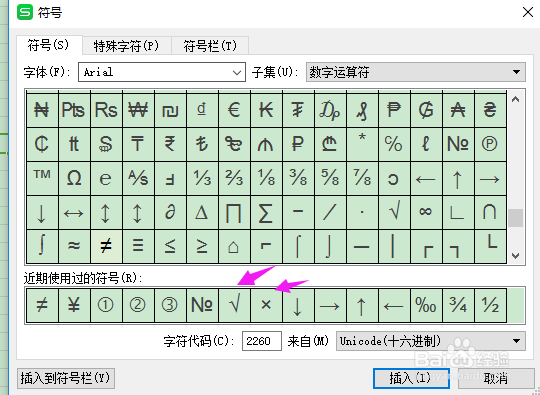Select the Rs rupee symbol

pyautogui.click(x=106, y=110)
